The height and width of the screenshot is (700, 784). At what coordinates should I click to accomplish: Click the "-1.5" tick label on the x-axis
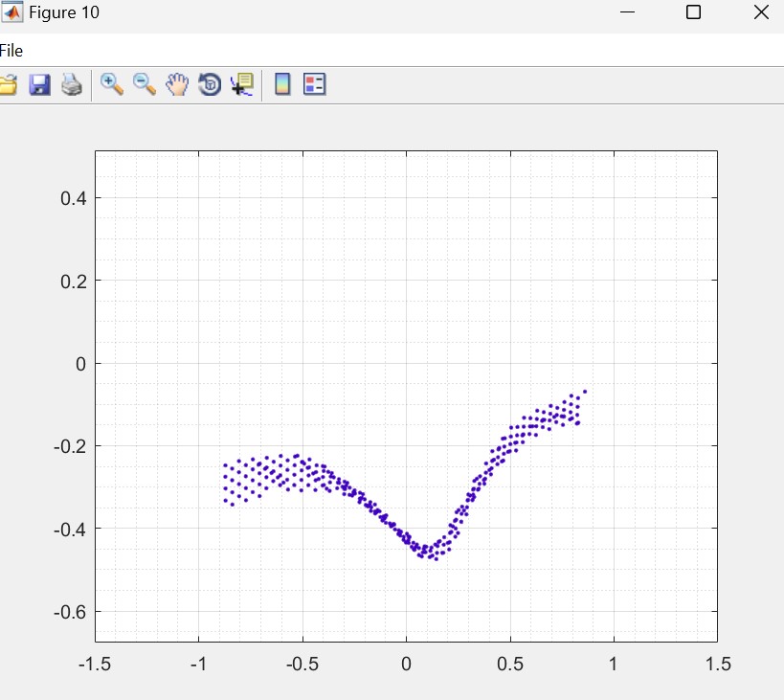[x=95, y=664]
